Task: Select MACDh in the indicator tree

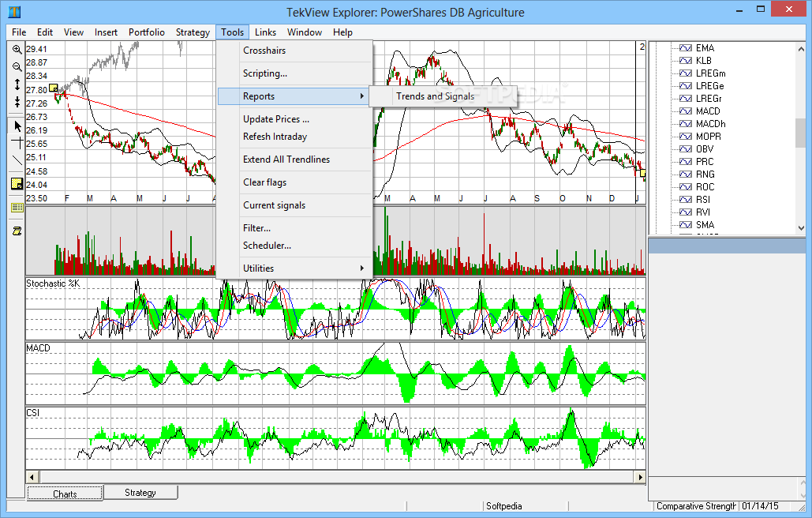Action: click(710, 124)
